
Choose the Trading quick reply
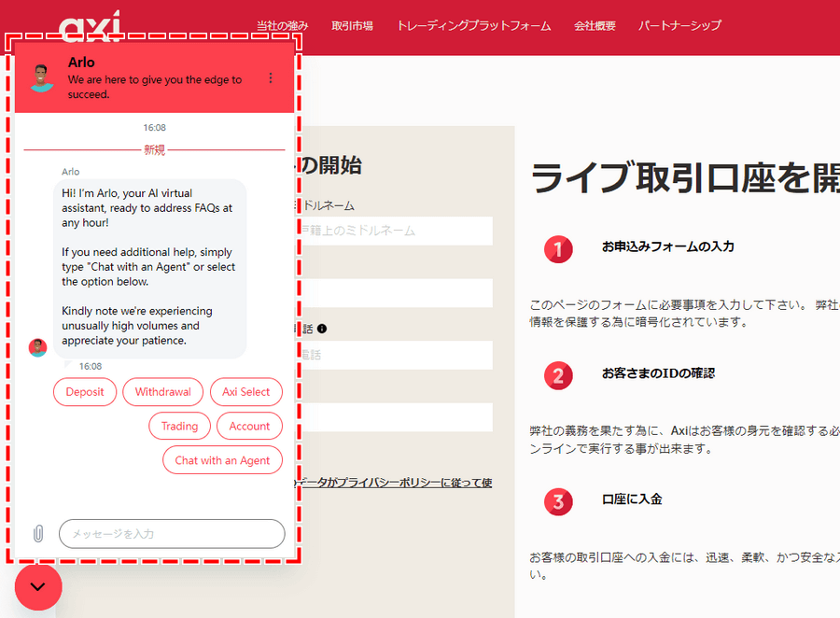[x=179, y=426]
